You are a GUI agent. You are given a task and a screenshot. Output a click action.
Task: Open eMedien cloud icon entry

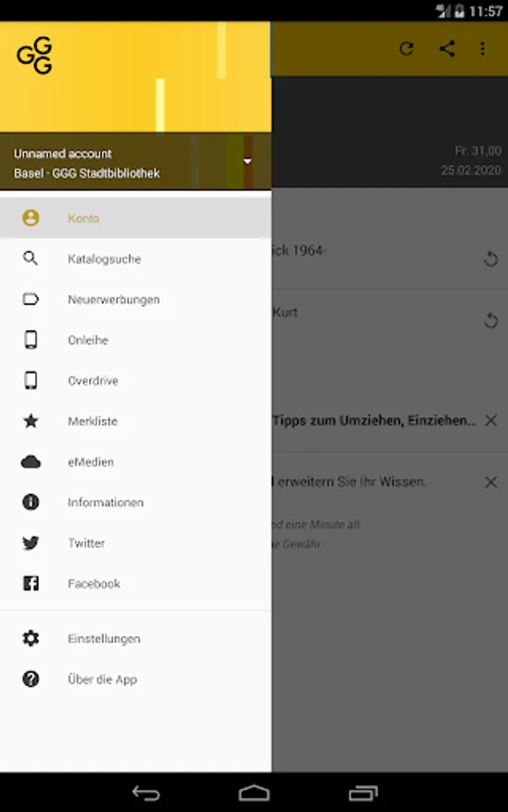31,461
